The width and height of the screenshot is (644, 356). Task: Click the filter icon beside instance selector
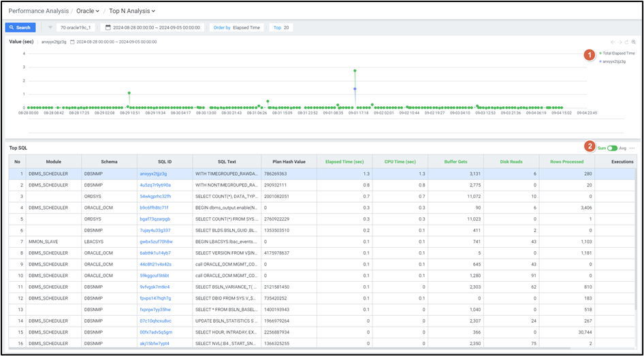pyautogui.click(x=50, y=28)
